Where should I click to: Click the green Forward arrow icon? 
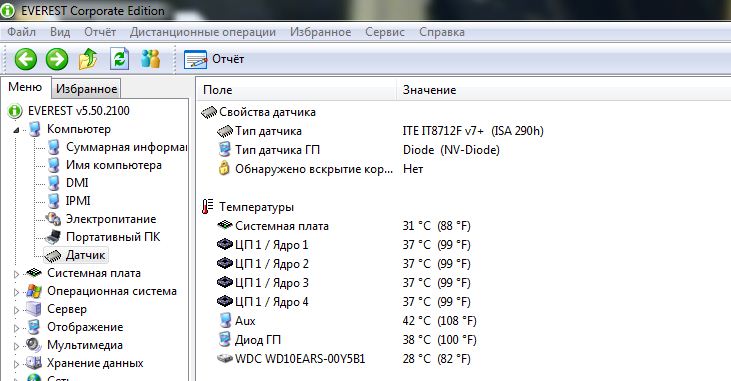coord(57,59)
